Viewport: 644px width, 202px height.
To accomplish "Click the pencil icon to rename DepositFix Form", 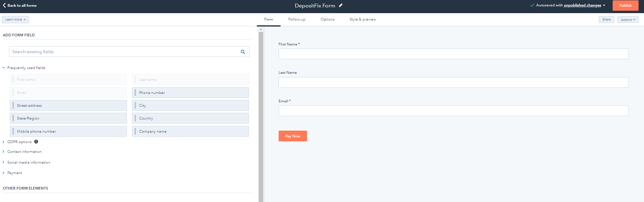I will click(341, 5).
